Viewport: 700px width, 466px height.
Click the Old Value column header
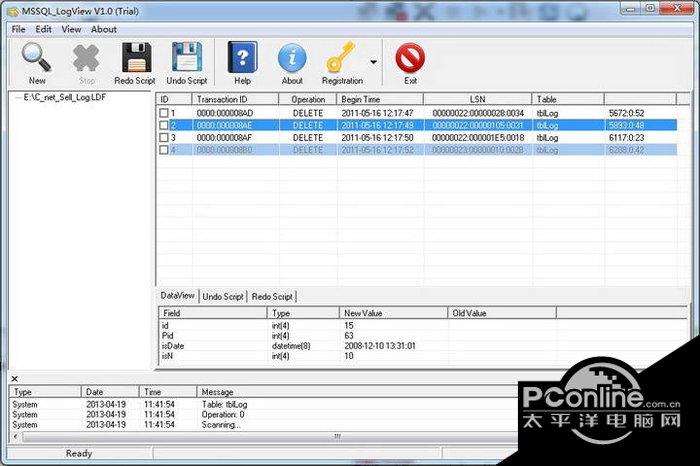502,313
